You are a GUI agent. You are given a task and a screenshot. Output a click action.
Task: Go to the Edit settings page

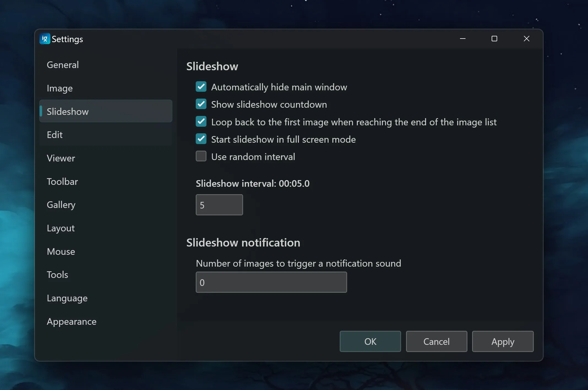[x=55, y=135]
